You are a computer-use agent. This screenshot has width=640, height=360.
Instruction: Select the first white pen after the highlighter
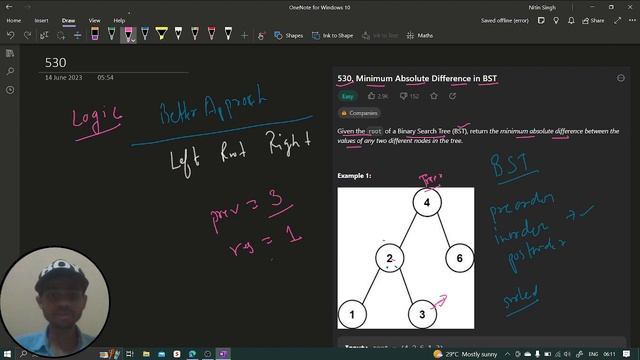pos(178,33)
